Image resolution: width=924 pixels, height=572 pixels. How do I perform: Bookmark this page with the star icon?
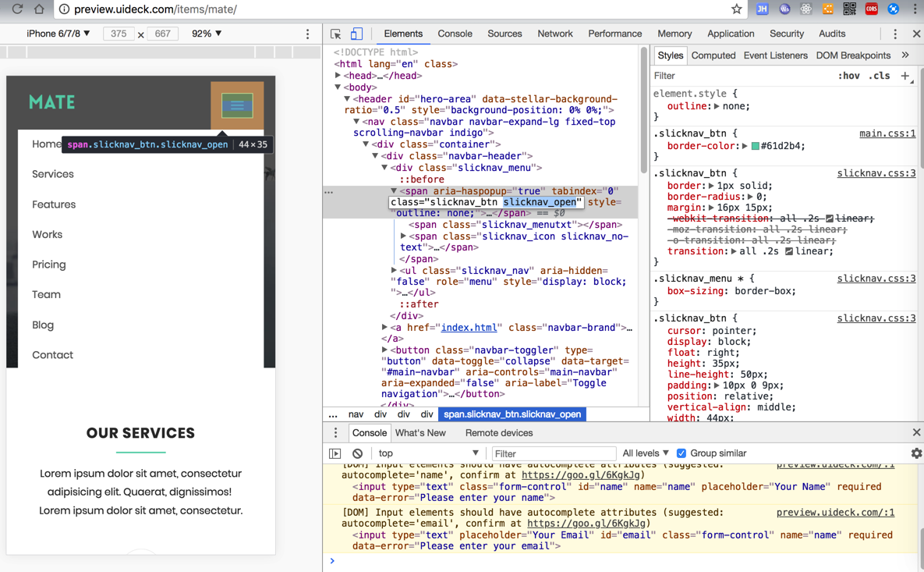[736, 9]
